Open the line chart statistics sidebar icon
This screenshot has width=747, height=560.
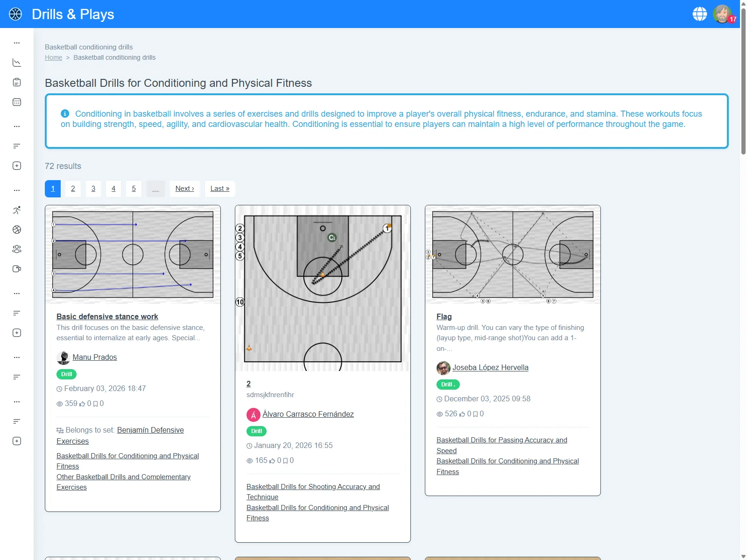(x=17, y=63)
